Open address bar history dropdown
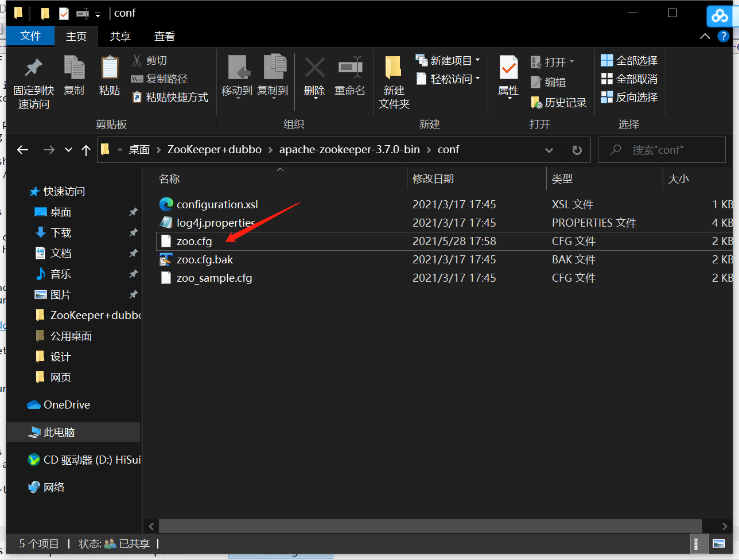The image size is (739, 560). (x=549, y=150)
